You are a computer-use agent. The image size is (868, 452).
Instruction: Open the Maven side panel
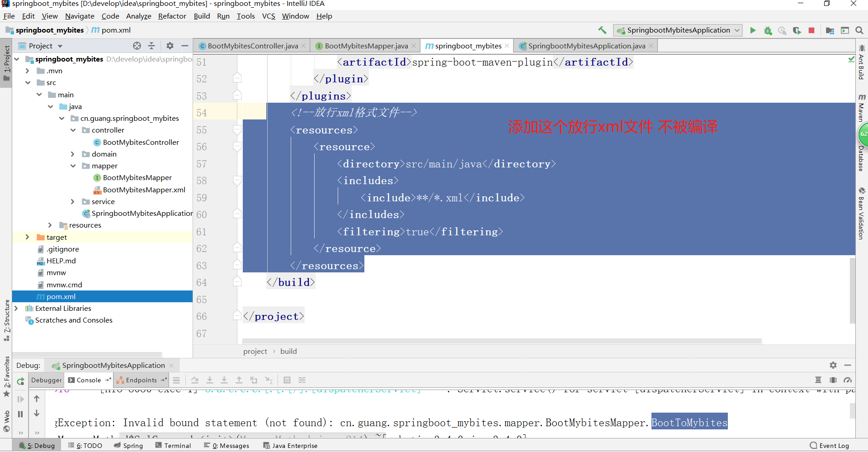tap(862, 108)
